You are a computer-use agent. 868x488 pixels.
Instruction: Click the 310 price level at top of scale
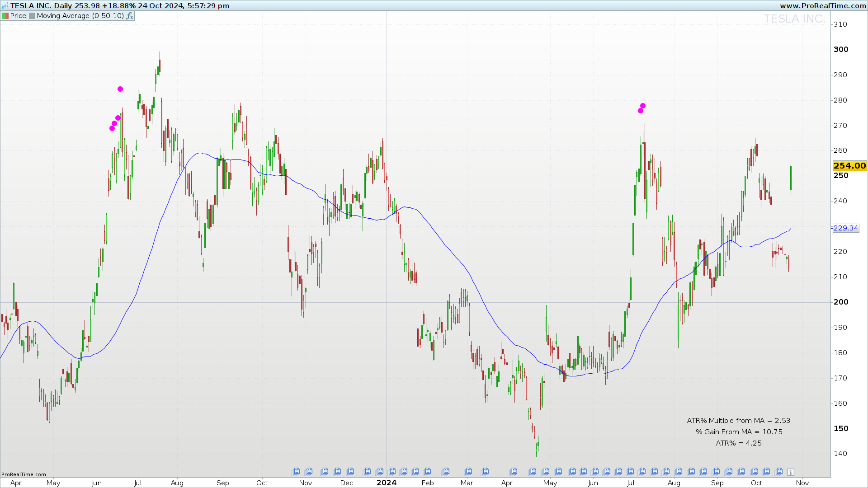(840, 24)
